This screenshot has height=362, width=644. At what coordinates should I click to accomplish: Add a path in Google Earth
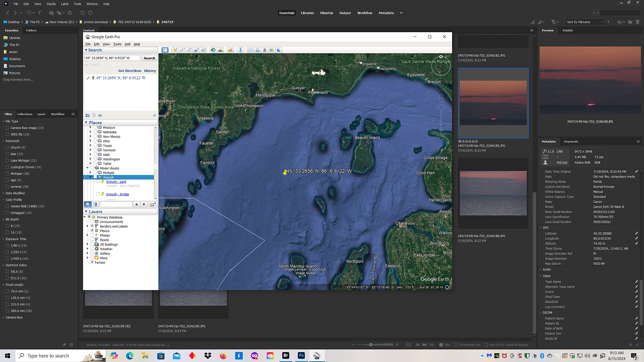(x=189, y=50)
